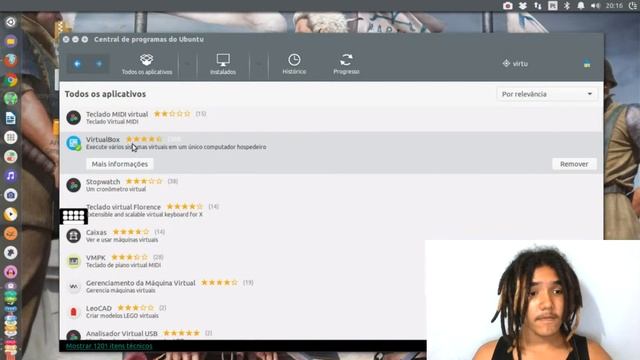Select the 'Analisador Virtual USB' title text
This screenshot has height=360, width=640.
(x=121, y=333)
